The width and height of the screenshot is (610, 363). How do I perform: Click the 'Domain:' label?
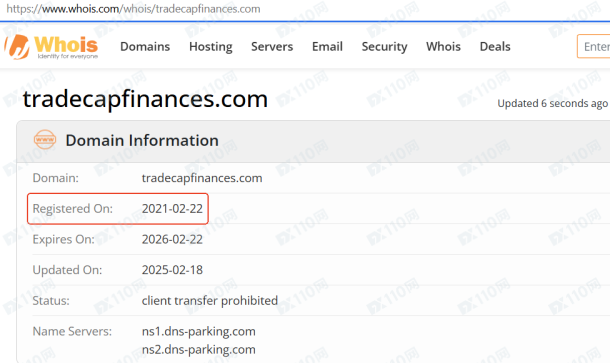(56, 178)
